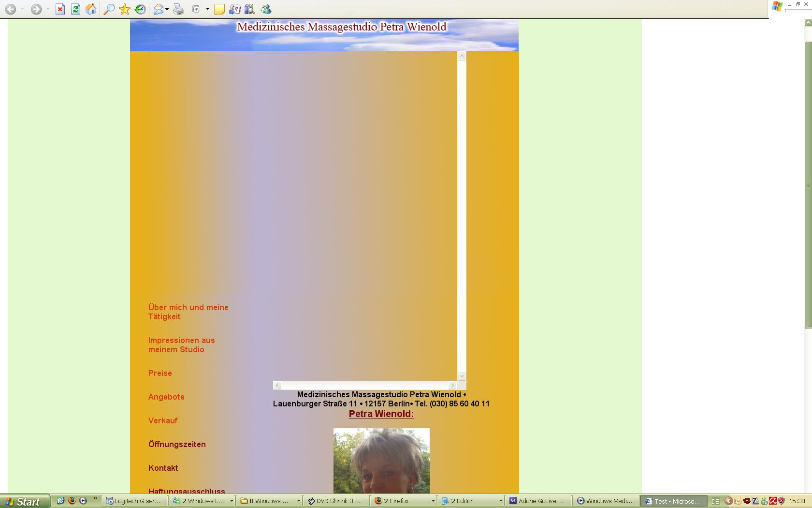Click the Edit with Word icon
Image resolution: width=812 pixels, height=508 pixels.
(196, 9)
